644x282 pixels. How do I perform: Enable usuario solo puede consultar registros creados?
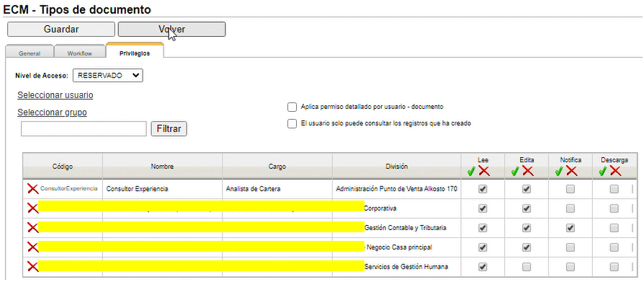[292, 124]
